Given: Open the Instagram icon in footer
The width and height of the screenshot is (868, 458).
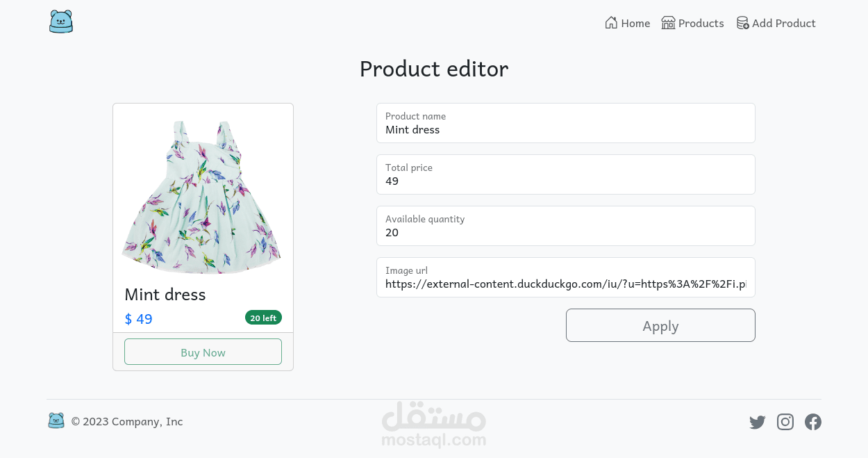Looking at the screenshot, I should coord(785,422).
